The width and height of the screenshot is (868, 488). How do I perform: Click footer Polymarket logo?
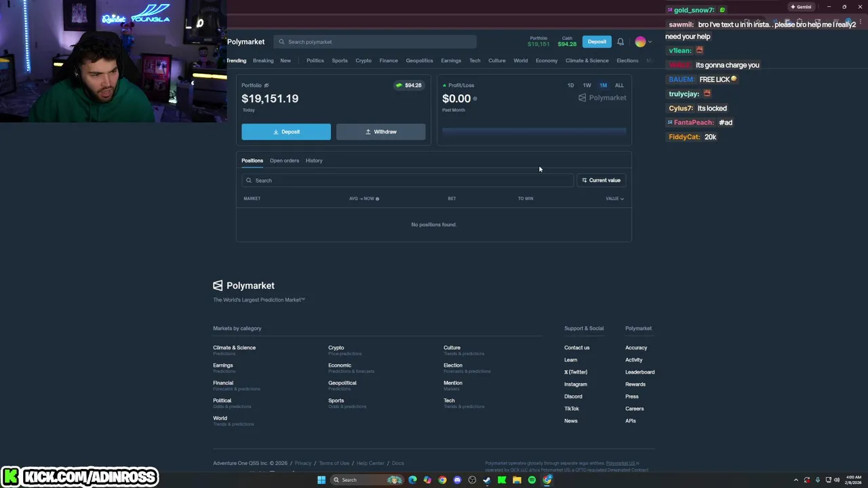coord(244,285)
